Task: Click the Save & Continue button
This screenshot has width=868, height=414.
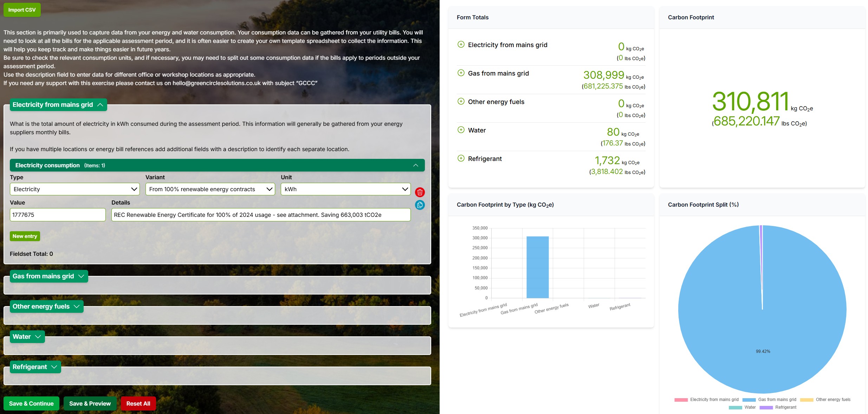Action: click(31, 403)
